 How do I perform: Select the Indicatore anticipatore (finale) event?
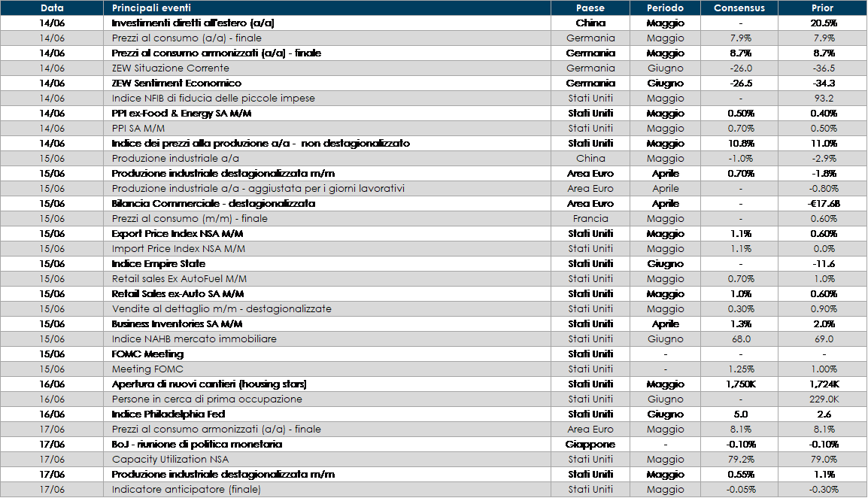[186, 490]
